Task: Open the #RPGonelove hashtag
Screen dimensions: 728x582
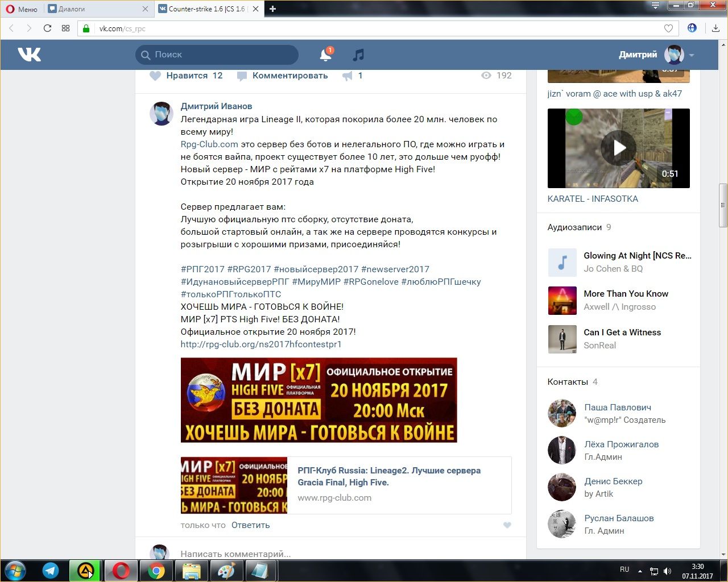Action: click(371, 282)
